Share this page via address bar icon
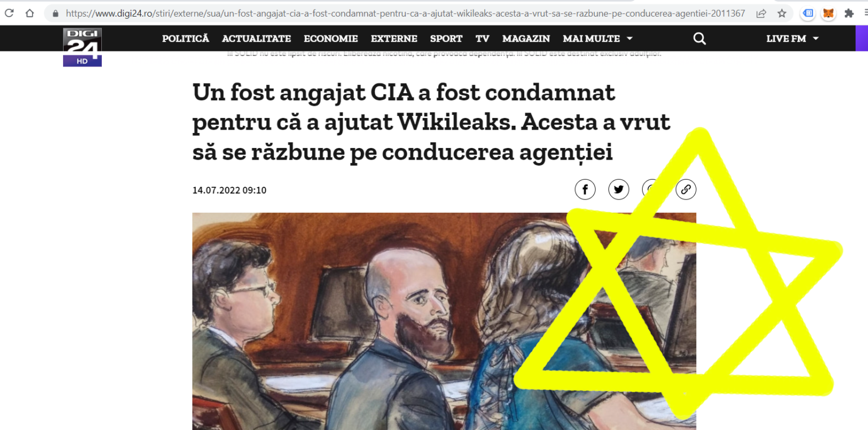The height and width of the screenshot is (430, 868). [762, 13]
